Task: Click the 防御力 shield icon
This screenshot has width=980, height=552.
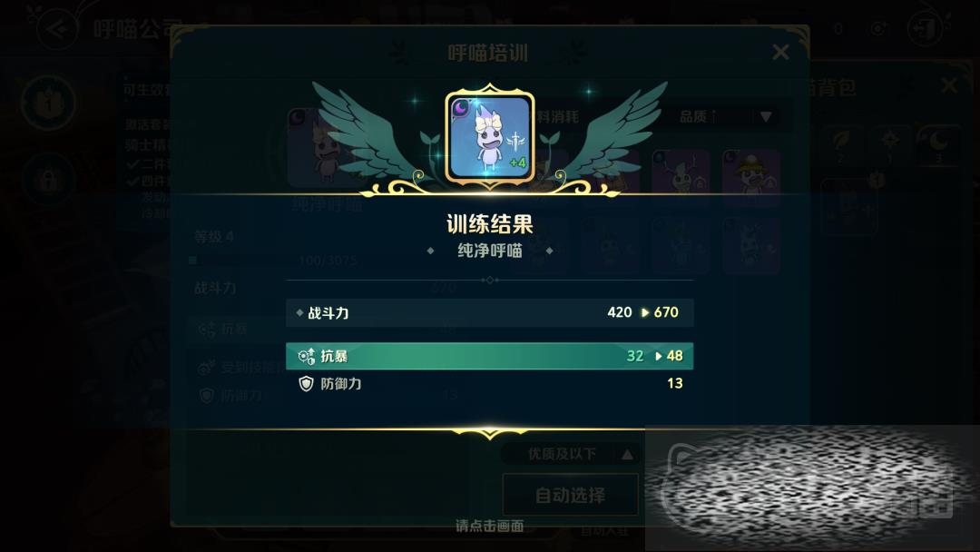Action: 306,384
